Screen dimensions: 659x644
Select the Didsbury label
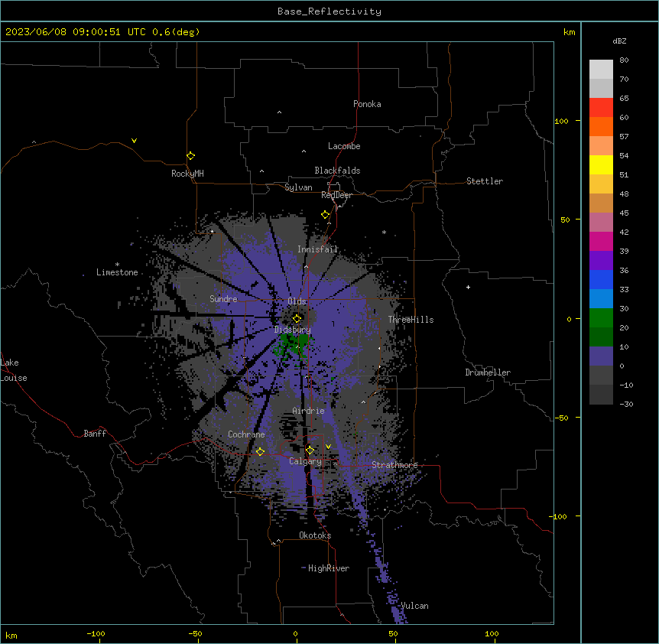pyautogui.click(x=293, y=330)
